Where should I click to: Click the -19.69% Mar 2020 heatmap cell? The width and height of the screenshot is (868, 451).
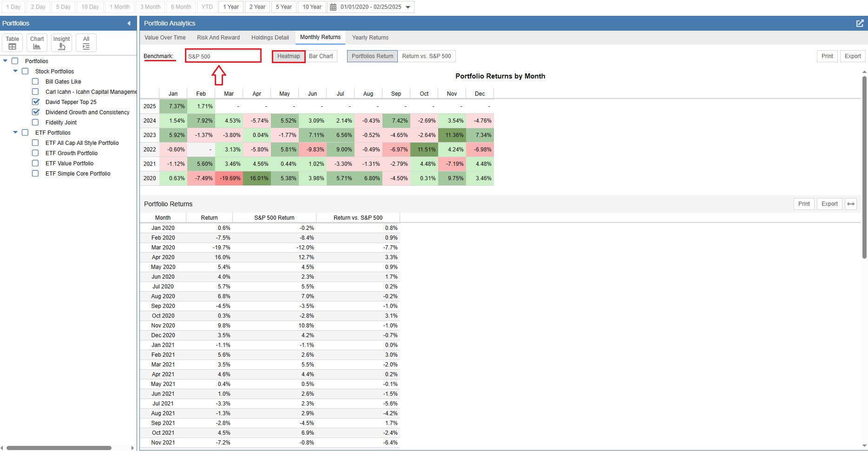[229, 178]
